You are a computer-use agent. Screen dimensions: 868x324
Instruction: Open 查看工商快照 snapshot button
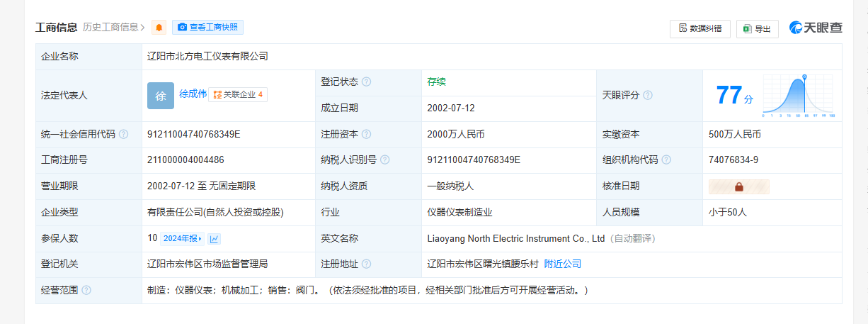tap(208, 28)
